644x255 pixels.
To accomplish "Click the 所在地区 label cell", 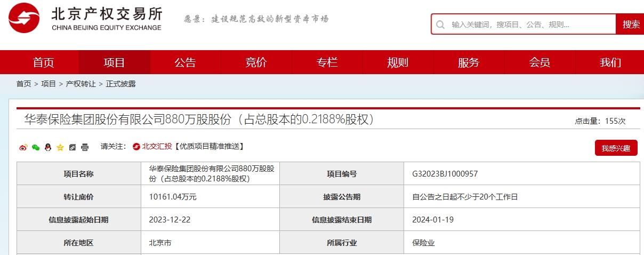I will (x=79, y=243).
